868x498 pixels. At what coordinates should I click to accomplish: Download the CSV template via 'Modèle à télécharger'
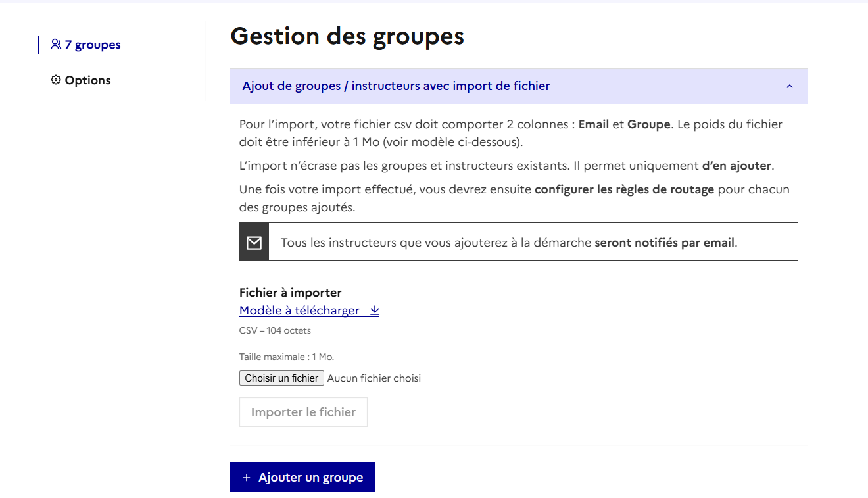pos(299,311)
